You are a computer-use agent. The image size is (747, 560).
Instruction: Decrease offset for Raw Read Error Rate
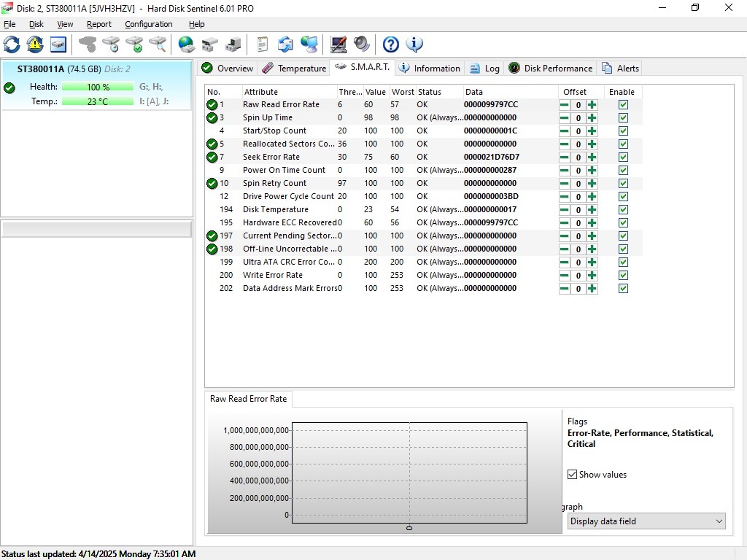tap(565, 105)
